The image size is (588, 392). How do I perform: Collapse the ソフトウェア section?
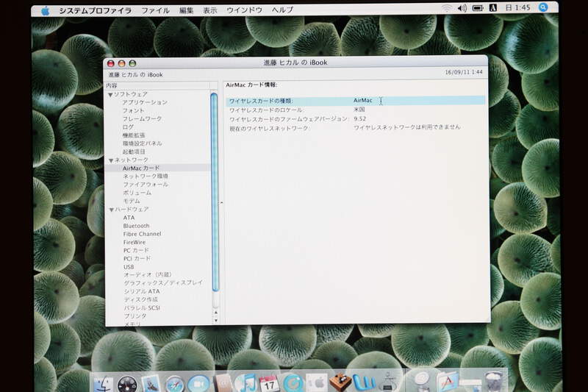pyautogui.click(x=111, y=95)
